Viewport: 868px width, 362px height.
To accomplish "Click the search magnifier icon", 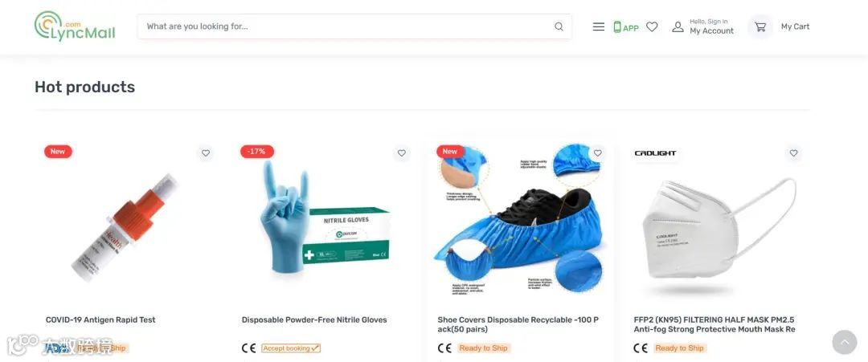I will pos(559,26).
